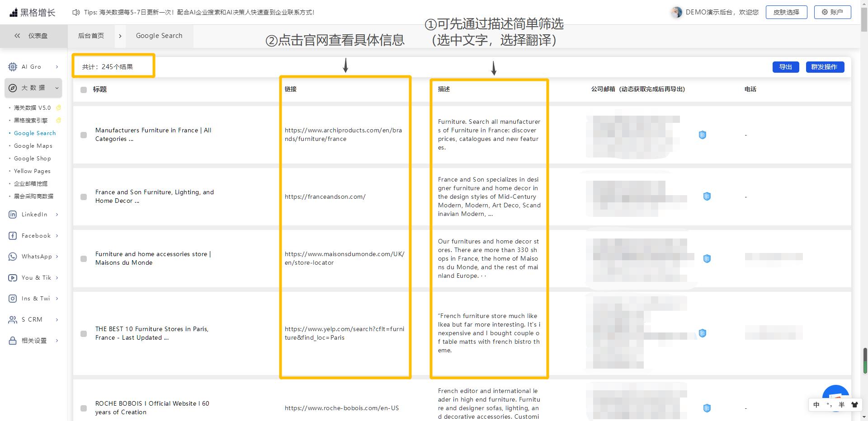The image size is (868, 421).
Task: Click the Facebook sidebar icon
Action: coord(13,236)
